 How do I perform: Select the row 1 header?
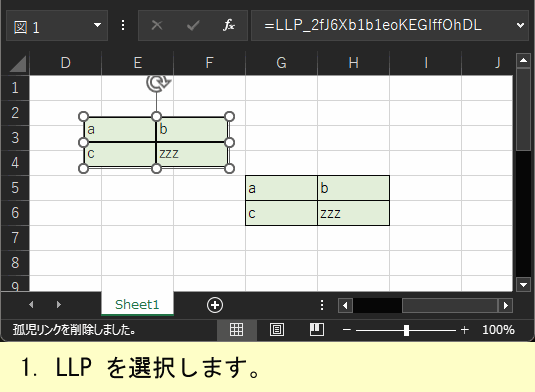pos(15,88)
